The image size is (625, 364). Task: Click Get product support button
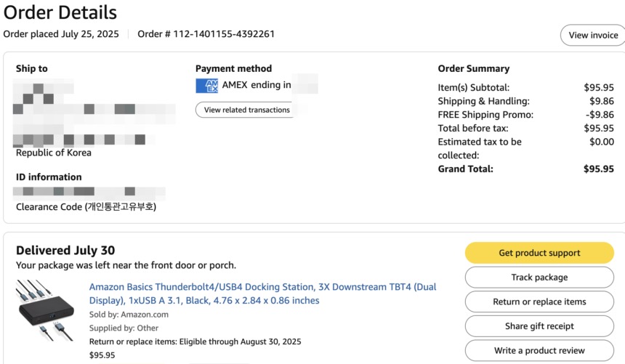pos(539,253)
